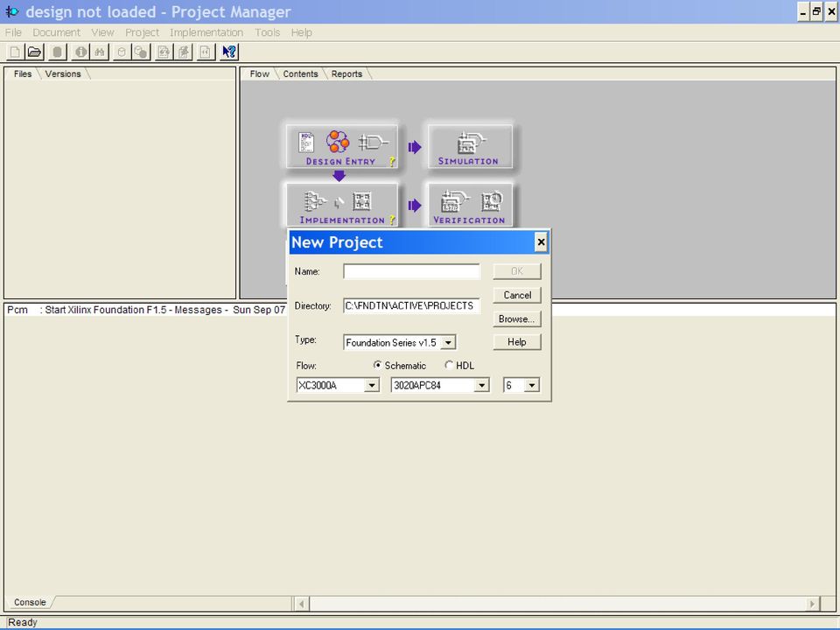The image size is (840, 630).
Task: Open the State Editor orange circles icon
Action: 338,142
